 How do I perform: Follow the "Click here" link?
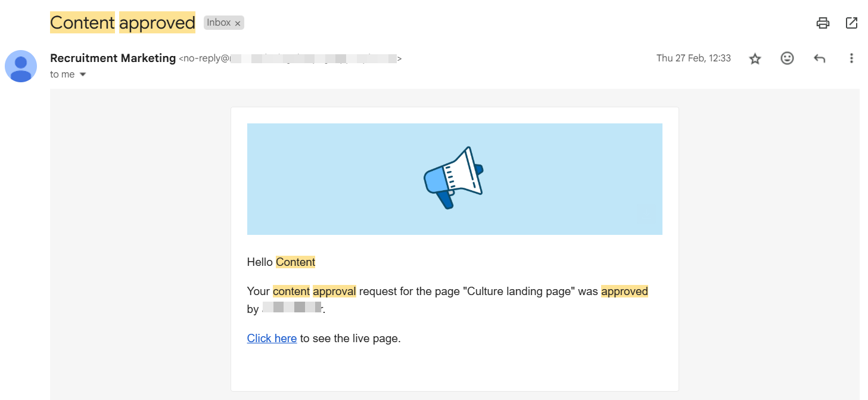(272, 339)
